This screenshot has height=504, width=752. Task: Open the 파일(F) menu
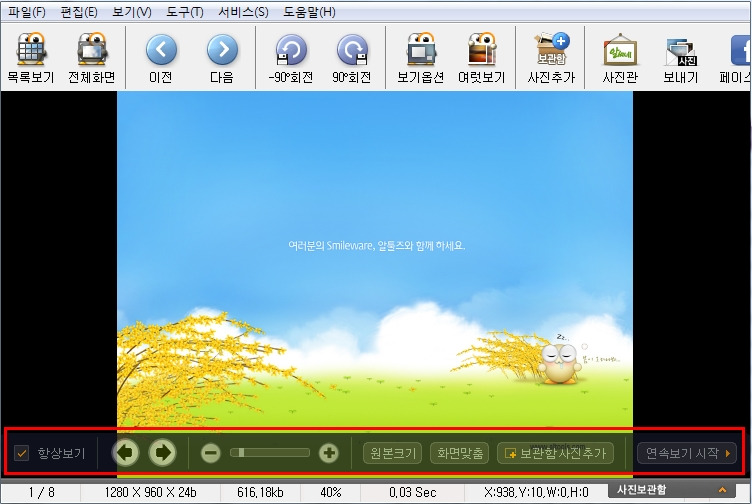(x=27, y=12)
